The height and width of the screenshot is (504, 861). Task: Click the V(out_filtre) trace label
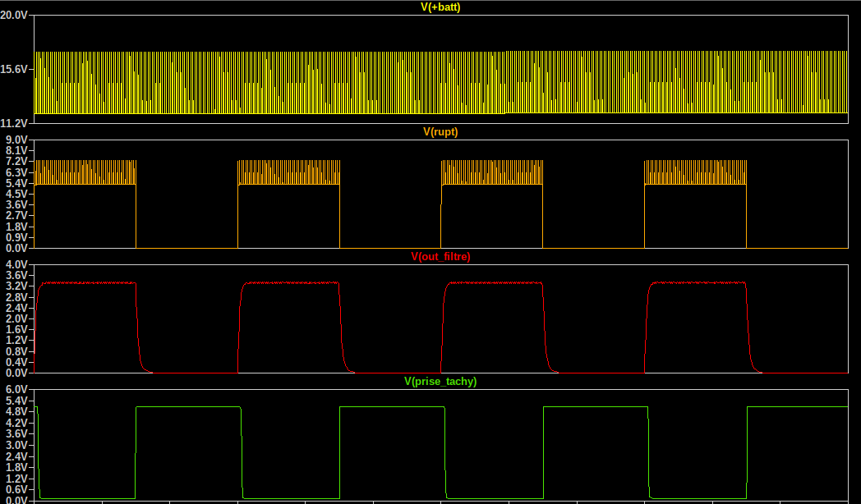coord(440,257)
